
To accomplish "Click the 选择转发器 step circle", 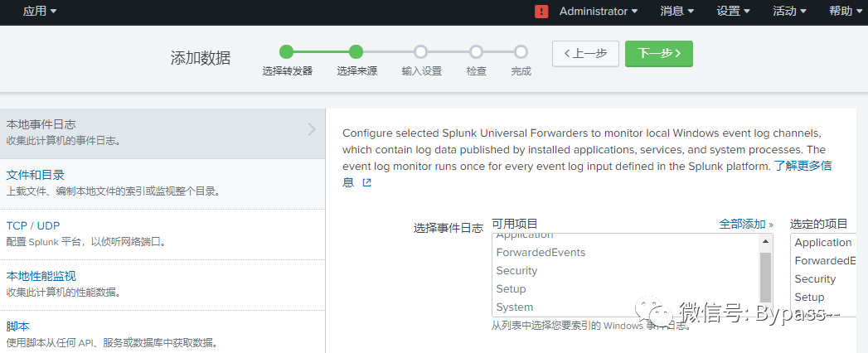I will (x=286, y=52).
